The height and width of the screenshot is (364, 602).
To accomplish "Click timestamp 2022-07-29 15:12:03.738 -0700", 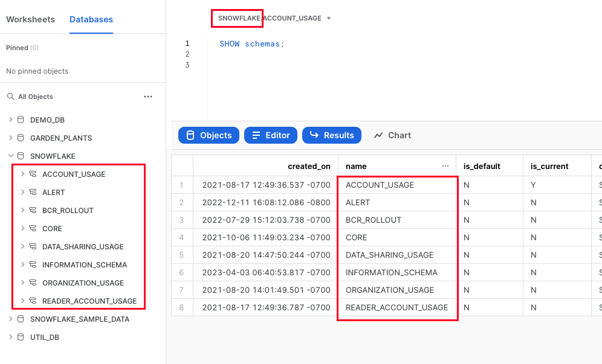I will click(266, 220).
